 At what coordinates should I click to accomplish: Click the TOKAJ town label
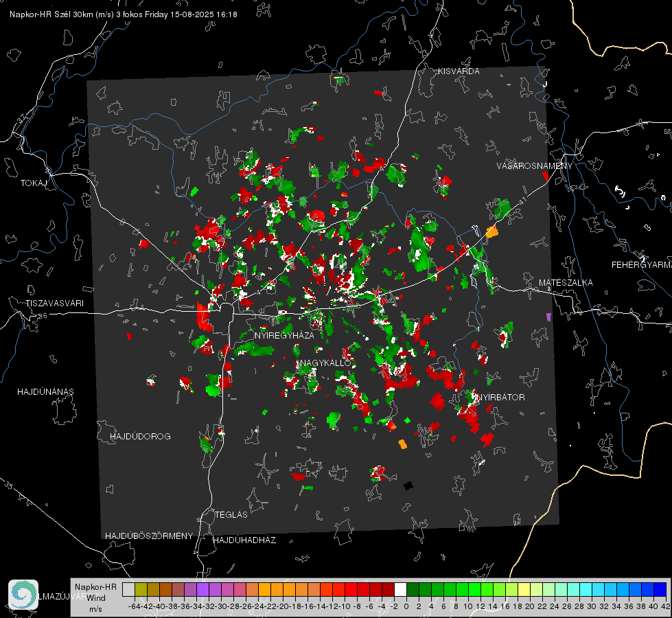[34, 183]
